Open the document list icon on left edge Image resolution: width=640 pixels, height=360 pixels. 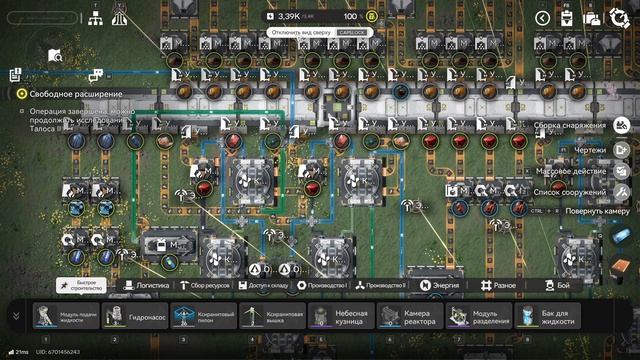[15, 75]
